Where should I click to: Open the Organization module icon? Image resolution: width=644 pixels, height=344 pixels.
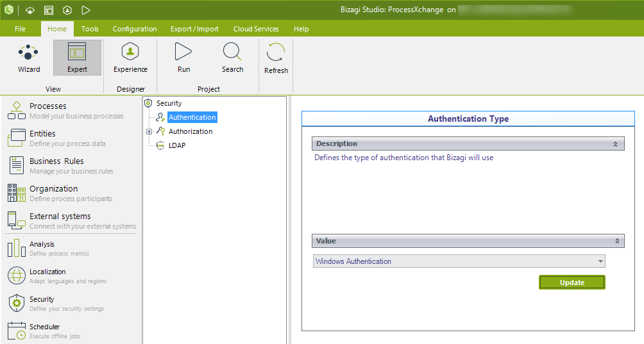coord(17,193)
